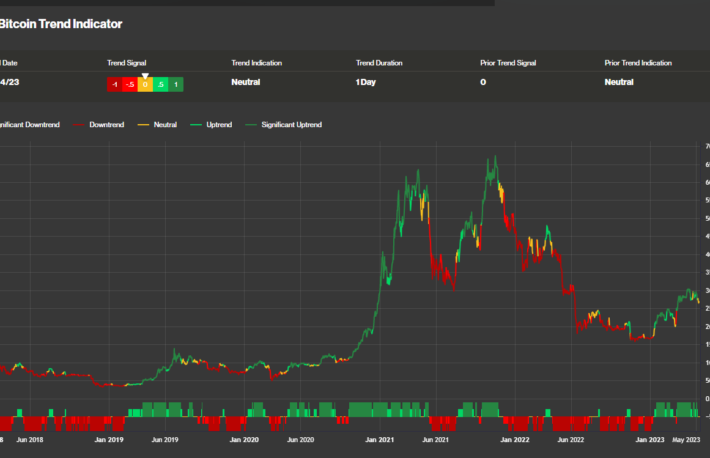Image resolution: width=710 pixels, height=458 pixels.
Task: Click the -1 trend signal swatch
Action: pos(115,84)
